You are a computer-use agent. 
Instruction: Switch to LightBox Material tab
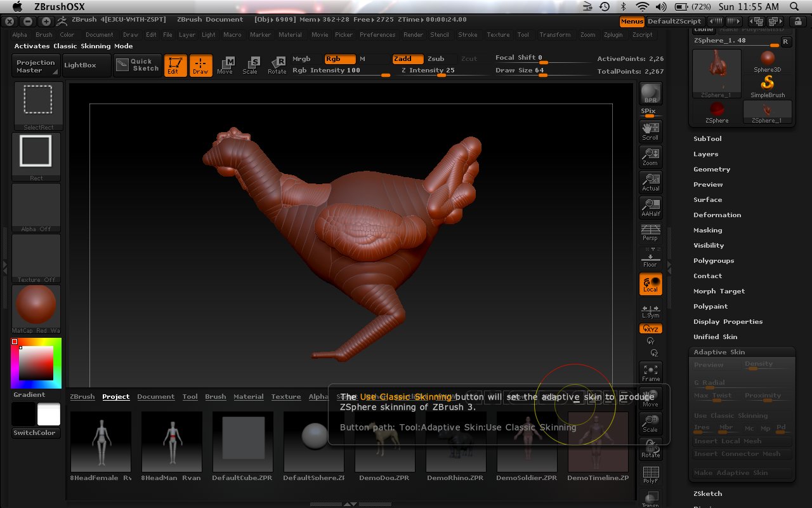[249, 396]
